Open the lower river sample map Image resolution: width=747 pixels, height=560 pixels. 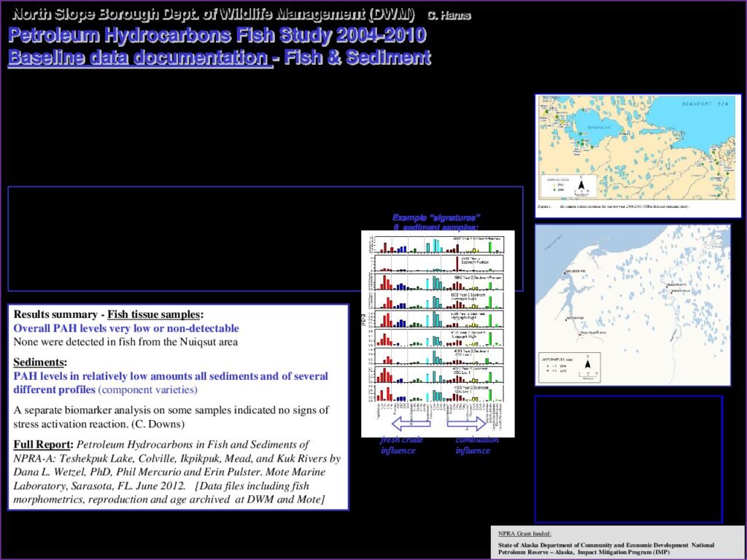click(632, 305)
